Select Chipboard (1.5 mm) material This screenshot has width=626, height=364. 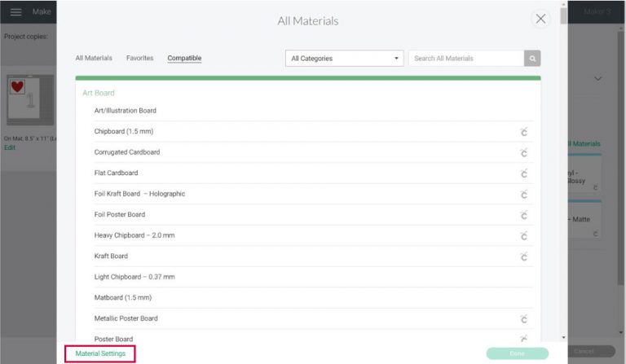(x=314, y=132)
